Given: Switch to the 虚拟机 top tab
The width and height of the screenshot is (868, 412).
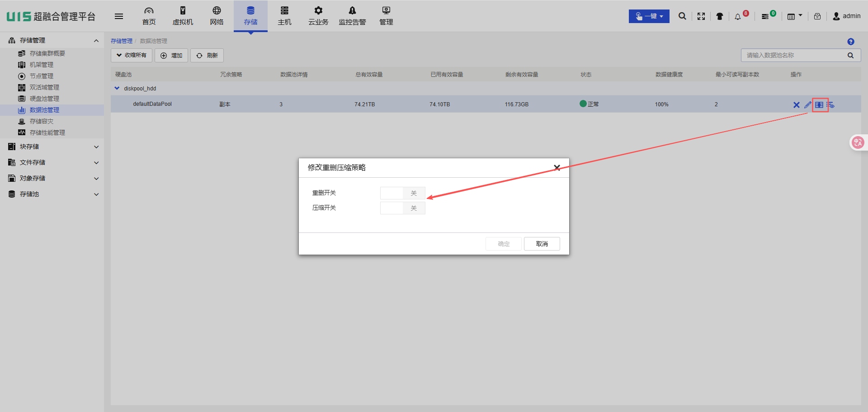Looking at the screenshot, I should coord(183,16).
